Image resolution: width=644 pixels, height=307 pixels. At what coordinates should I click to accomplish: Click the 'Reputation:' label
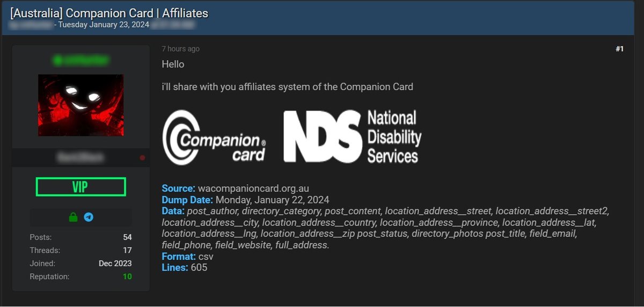[x=50, y=276]
